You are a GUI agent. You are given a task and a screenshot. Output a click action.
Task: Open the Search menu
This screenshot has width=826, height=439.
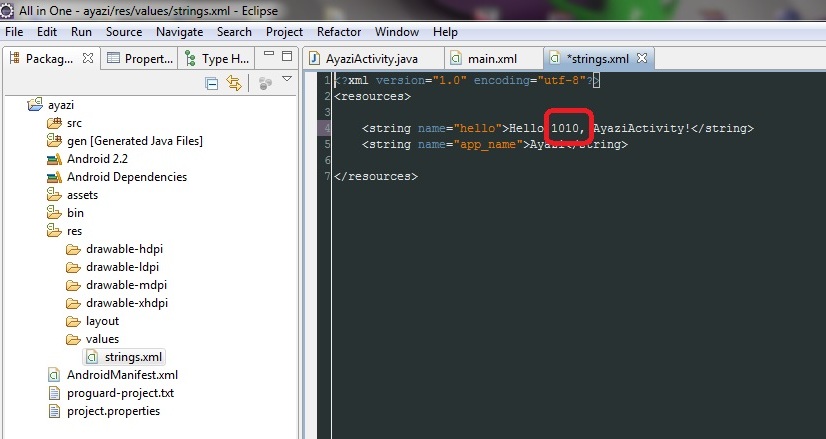pyautogui.click(x=234, y=32)
